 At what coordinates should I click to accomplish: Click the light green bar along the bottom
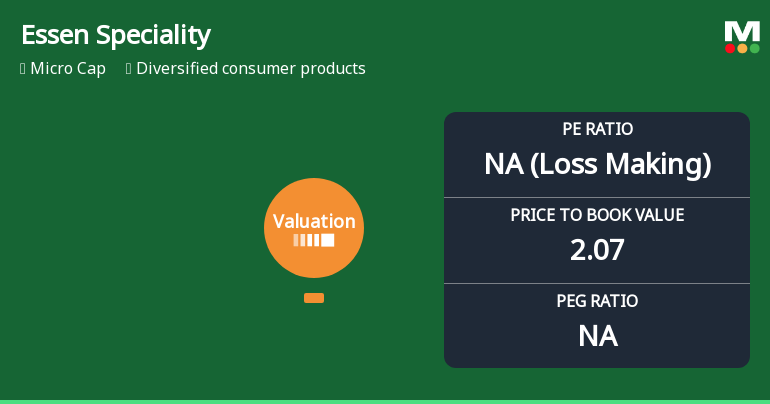385,401
